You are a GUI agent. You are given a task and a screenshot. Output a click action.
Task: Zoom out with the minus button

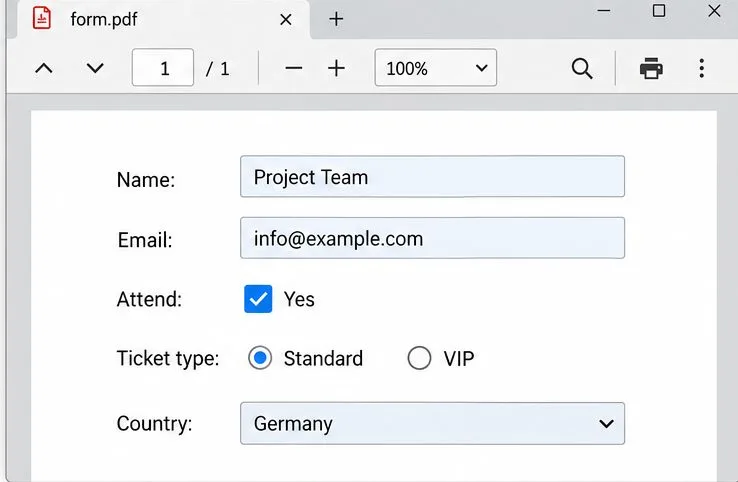293,69
